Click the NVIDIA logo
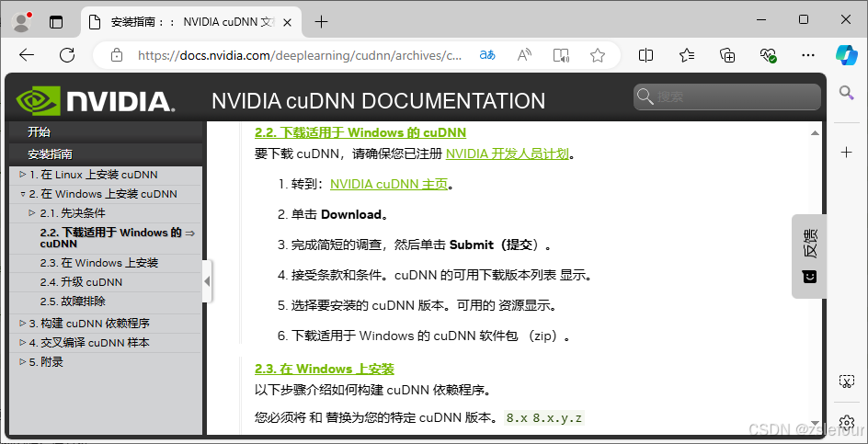 coord(96,101)
